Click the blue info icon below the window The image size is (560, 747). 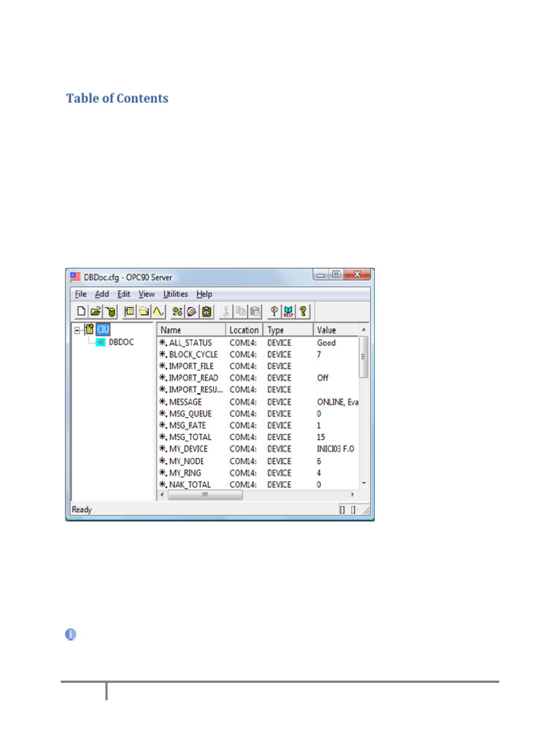click(71, 635)
